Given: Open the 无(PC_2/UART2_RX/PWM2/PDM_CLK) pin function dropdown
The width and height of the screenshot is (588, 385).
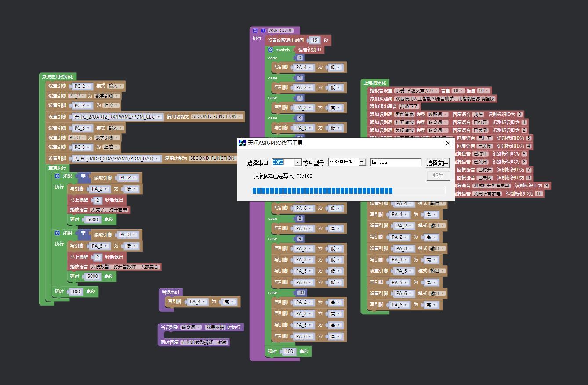Looking at the screenshot, I should coord(117,117).
